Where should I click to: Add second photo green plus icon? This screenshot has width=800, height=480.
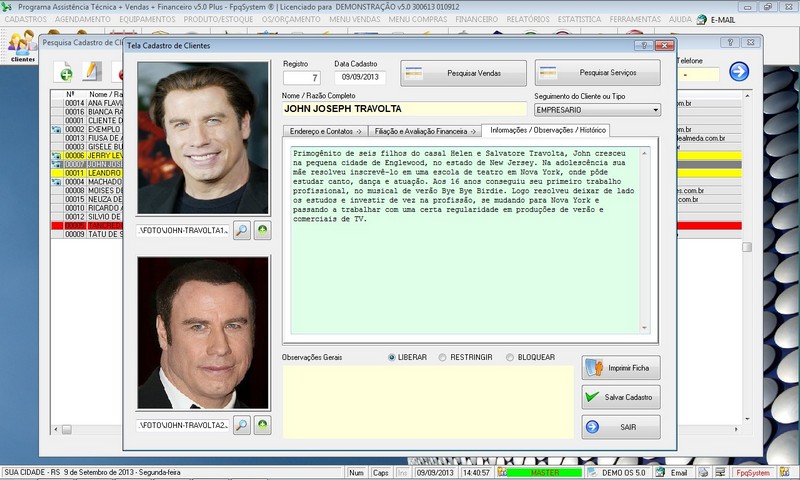262,425
